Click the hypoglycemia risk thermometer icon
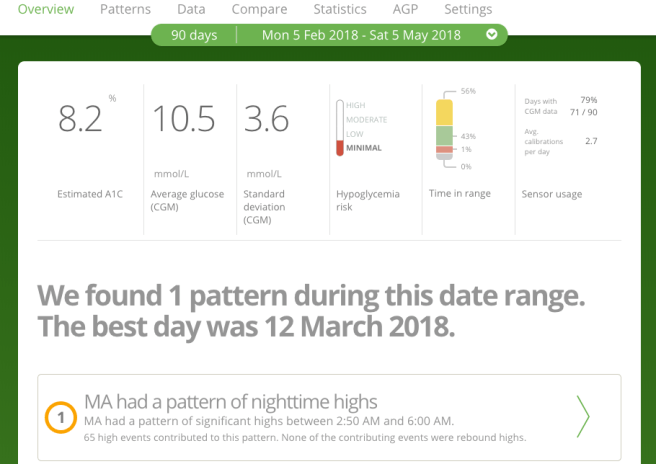Screen dimensions: 656x464 [x=339, y=128]
